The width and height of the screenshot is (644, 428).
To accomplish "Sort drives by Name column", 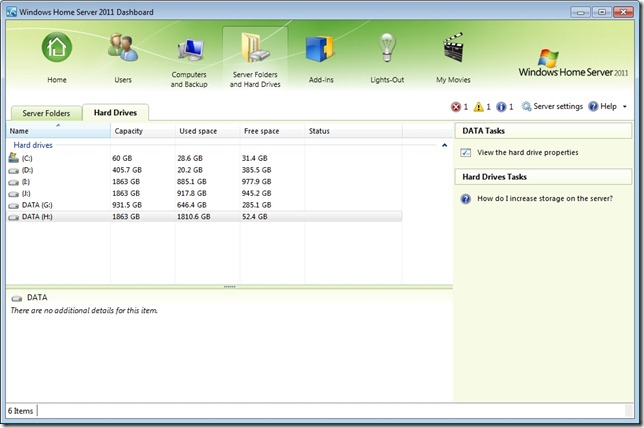I will pos(58,131).
